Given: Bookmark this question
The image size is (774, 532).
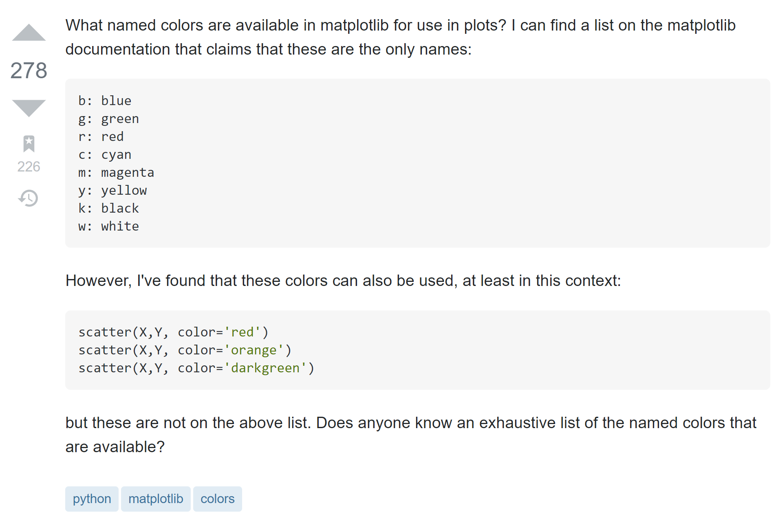Looking at the screenshot, I should coord(28,143).
